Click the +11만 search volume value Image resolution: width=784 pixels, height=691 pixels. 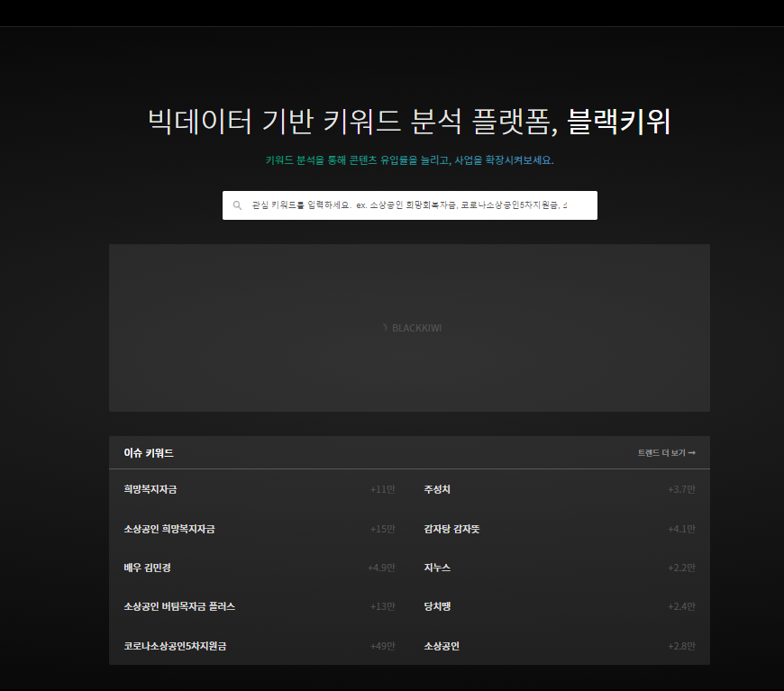[382, 489]
